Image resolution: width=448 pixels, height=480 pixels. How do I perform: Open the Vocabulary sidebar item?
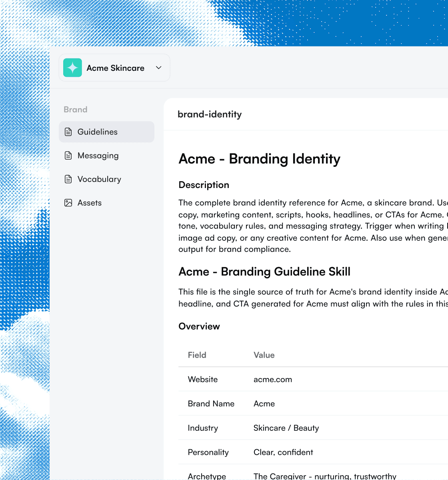(106, 179)
